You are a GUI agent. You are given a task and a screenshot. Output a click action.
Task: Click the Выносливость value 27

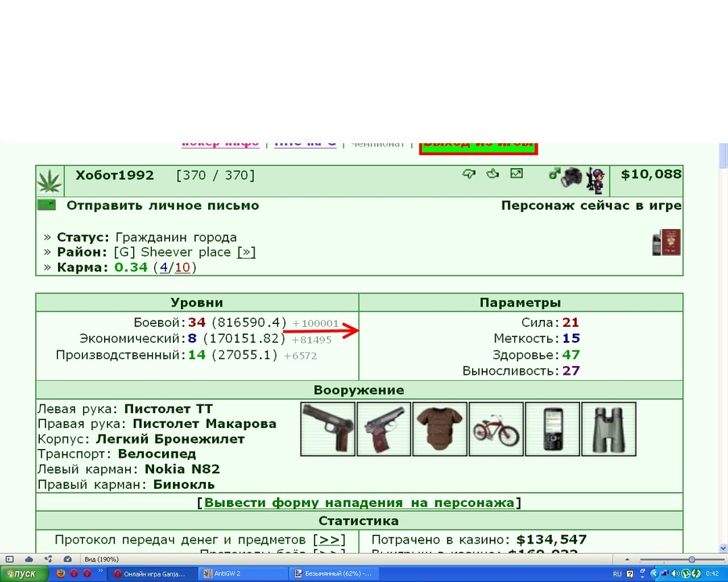point(571,371)
